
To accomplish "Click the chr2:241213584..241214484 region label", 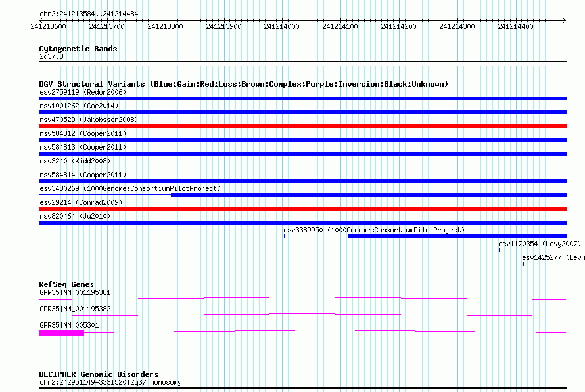I will coord(89,14).
